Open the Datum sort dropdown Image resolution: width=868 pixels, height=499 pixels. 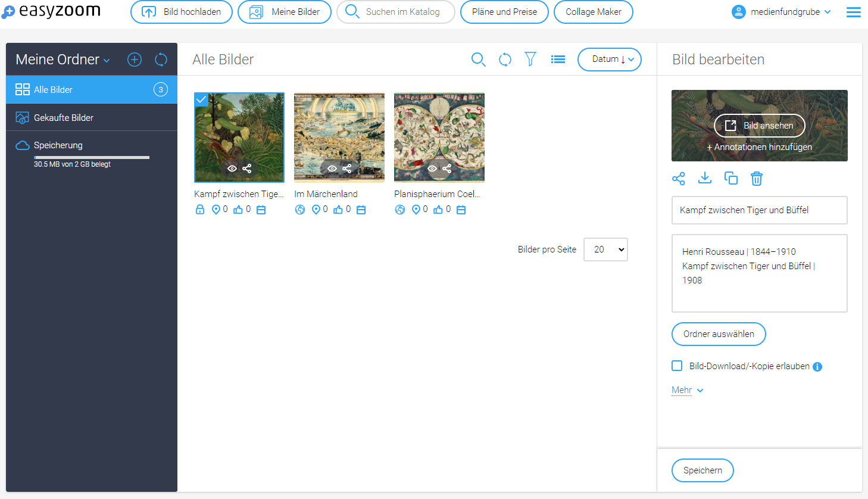pos(610,60)
